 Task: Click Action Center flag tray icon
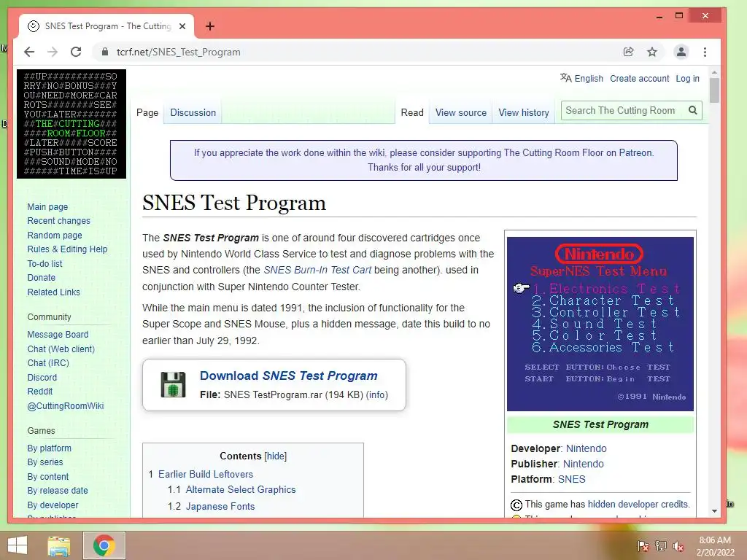click(x=643, y=546)
